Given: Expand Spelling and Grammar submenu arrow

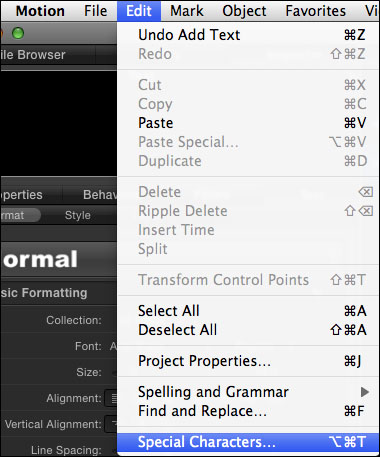Looking at the screenshot, I should click(x=365, y=392).
